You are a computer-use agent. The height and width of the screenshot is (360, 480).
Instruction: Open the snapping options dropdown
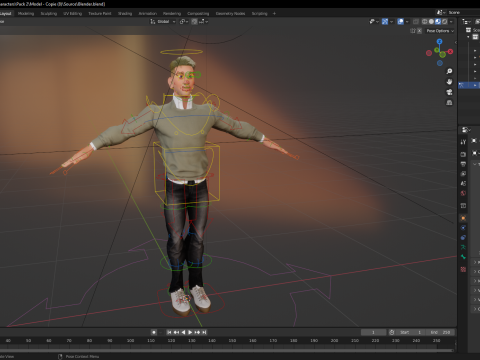point(204,21)
